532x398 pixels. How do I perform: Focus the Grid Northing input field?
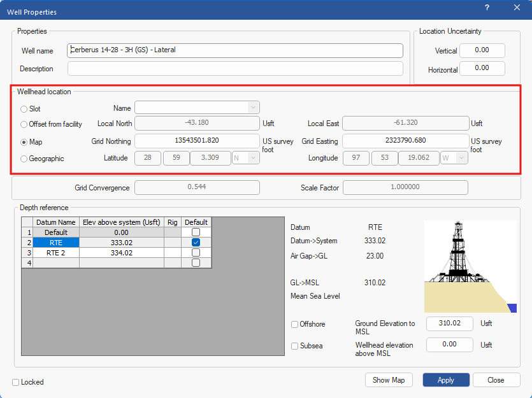click(197, 141)
